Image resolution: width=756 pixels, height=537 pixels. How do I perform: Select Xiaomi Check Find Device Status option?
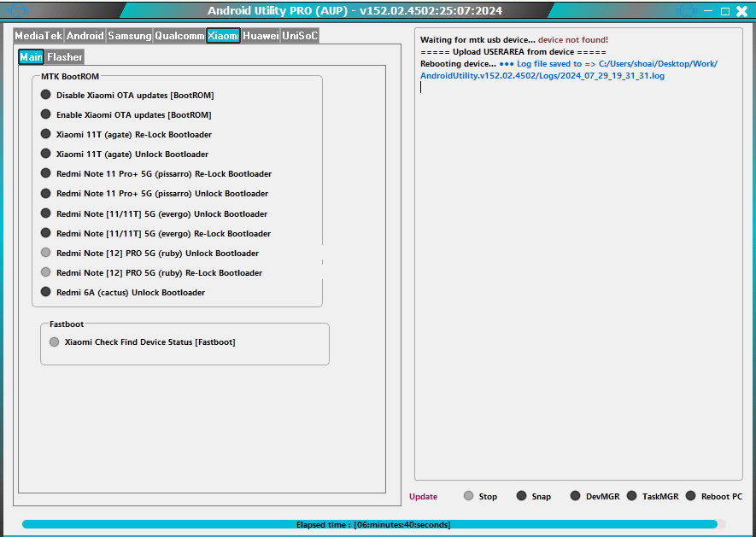54,341
